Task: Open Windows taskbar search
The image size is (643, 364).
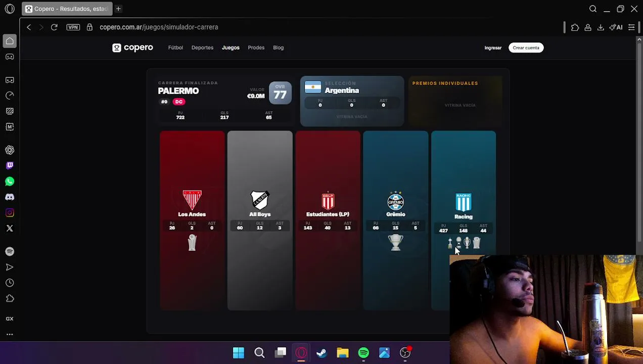Action: pos(259,353)
